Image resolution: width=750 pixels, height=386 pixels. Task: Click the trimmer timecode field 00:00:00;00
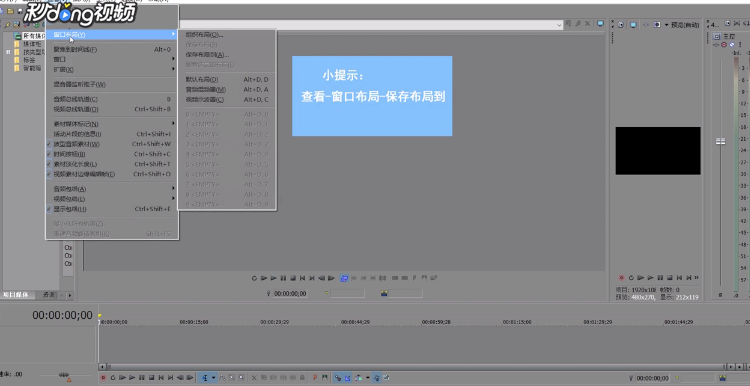[x=290, y=294]
